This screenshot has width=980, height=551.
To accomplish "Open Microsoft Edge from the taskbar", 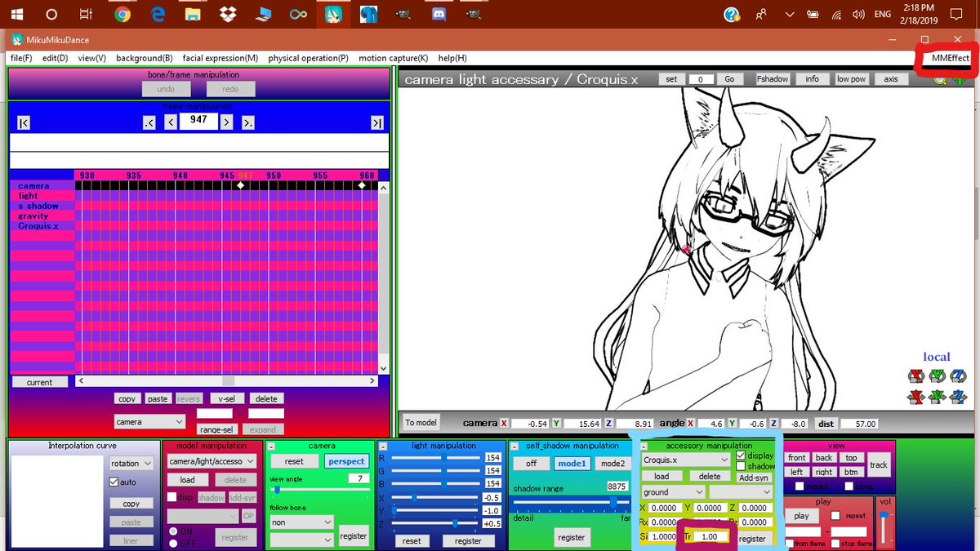I will [158, 15].
